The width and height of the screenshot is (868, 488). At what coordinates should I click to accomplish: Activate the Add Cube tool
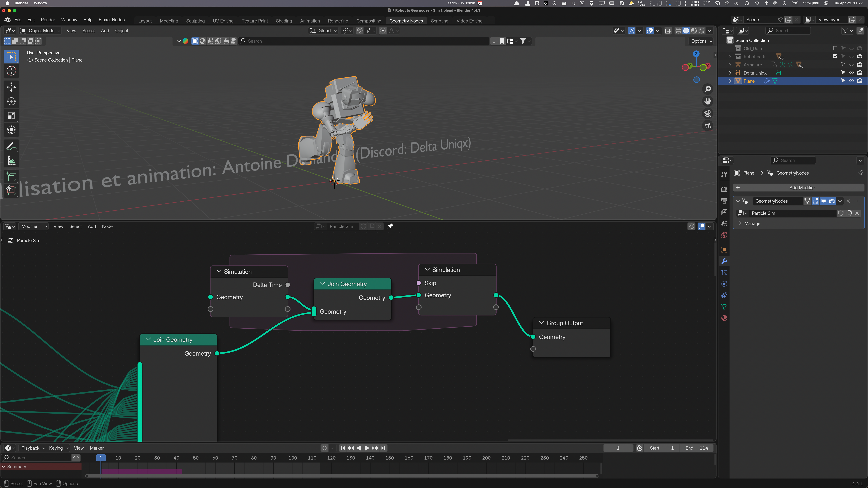11,176
